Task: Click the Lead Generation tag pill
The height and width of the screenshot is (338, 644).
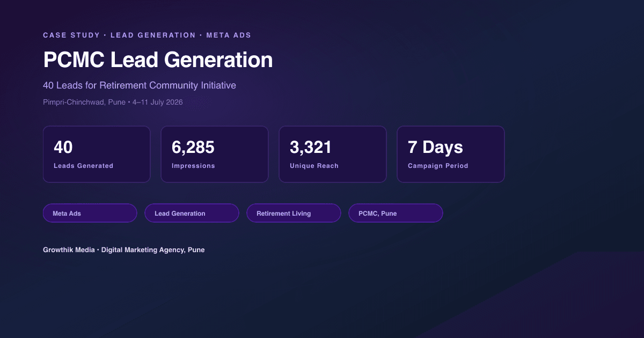Action: point(192,213)
